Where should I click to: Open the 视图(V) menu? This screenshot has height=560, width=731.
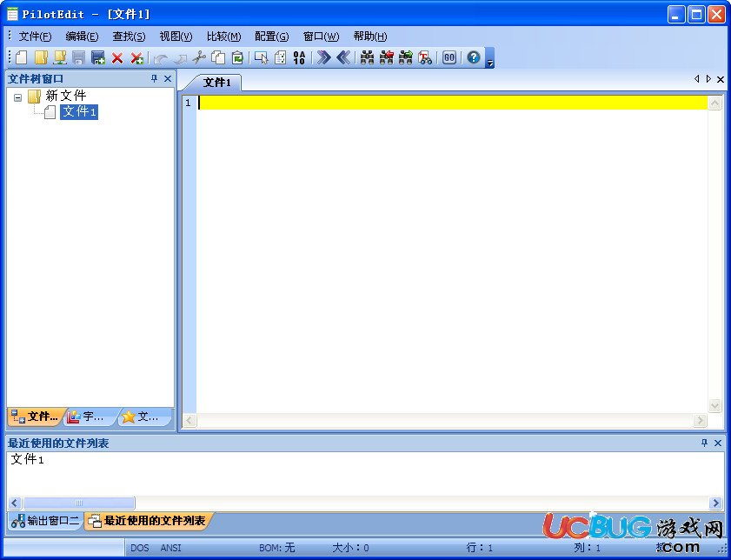pyautogui.click(x=176, y=37)
